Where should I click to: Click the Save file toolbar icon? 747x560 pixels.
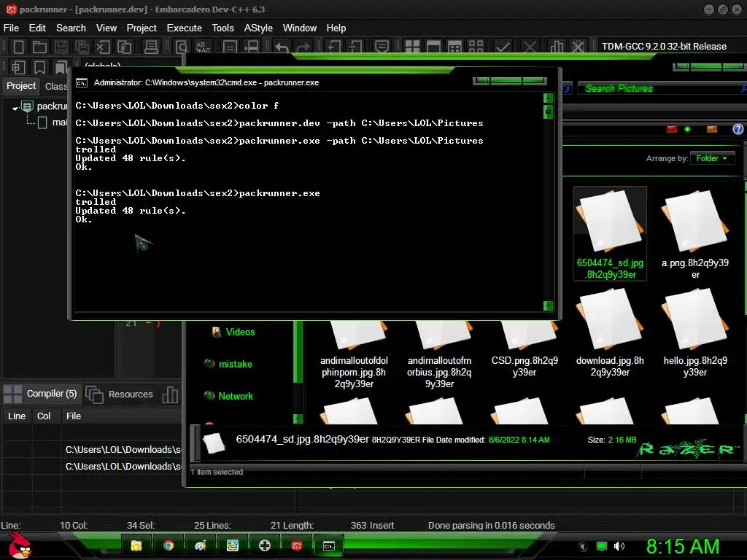[61, 47]
